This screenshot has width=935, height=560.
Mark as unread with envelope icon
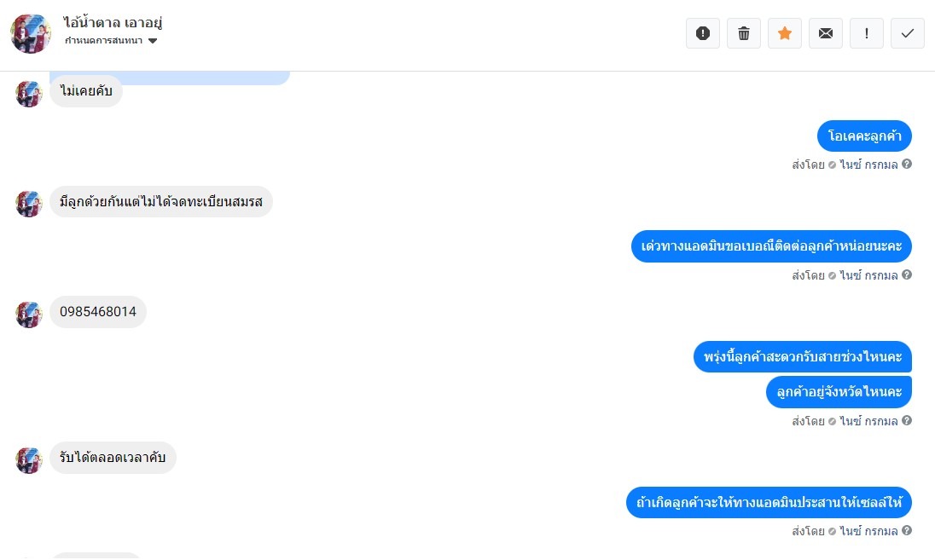[x=826, y=33]
